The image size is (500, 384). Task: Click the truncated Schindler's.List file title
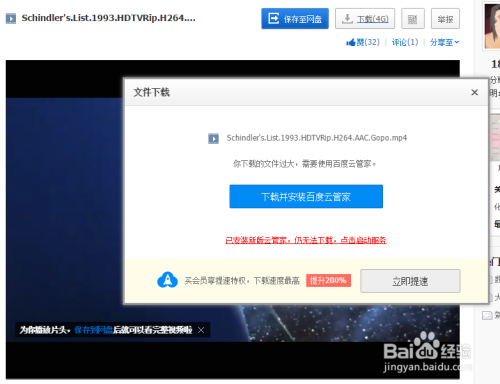[108, 18]
